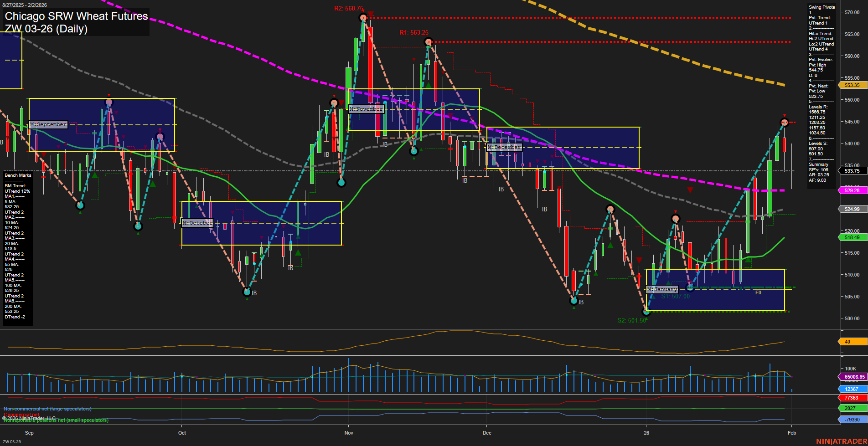Screen dimensions: 868x446
Task: Select the orange 553.35 price axis marker
Action: 852,85
